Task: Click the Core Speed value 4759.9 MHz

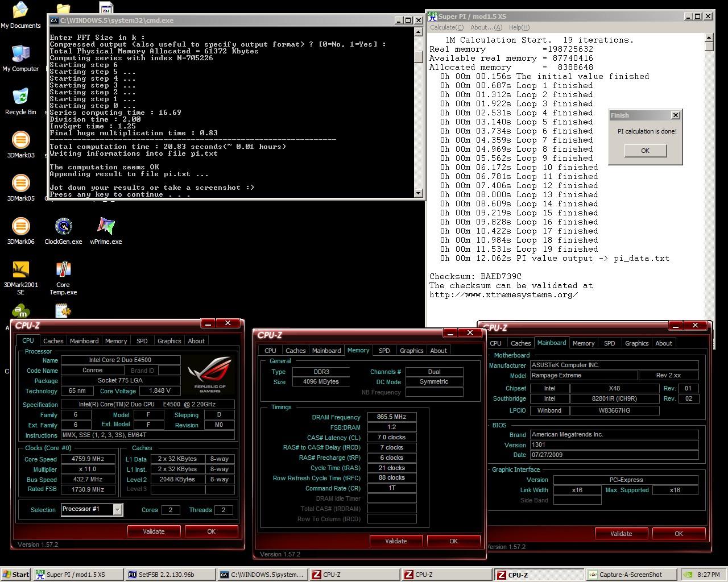Action: [x=87, y=459]
